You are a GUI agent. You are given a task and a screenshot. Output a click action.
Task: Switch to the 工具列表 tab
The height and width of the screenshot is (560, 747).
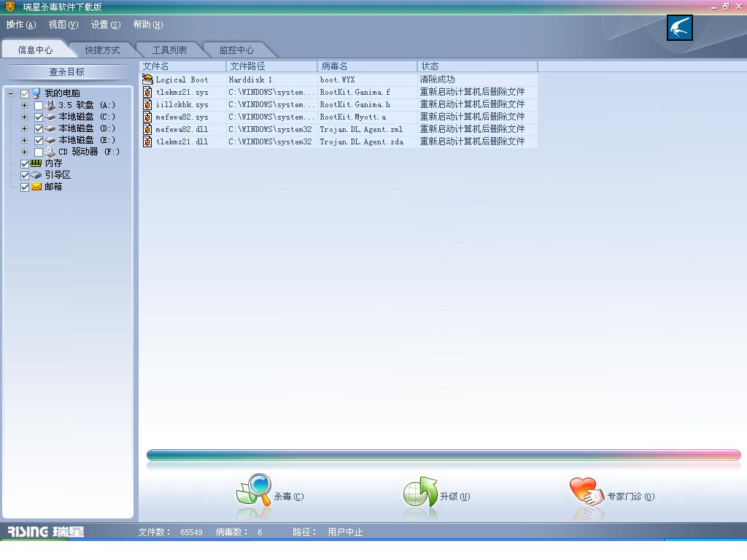pyautogui.click(x=169, y=50)
